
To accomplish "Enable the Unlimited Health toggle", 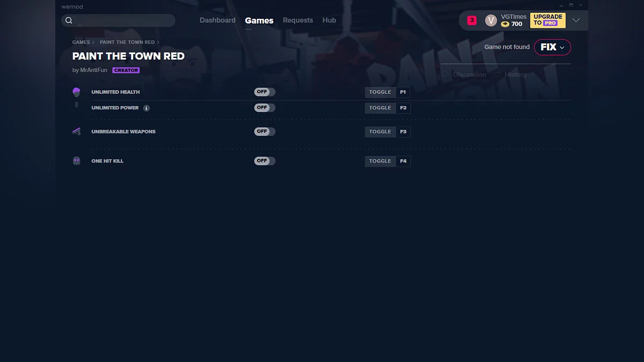I will pyautogui.click(x=265, y=92).
